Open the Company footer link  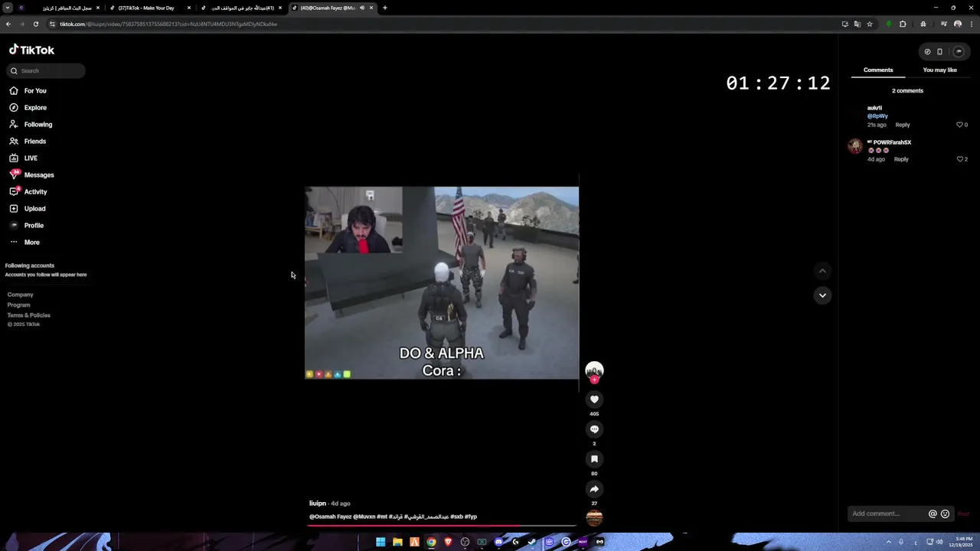click(x=20, y=295)
